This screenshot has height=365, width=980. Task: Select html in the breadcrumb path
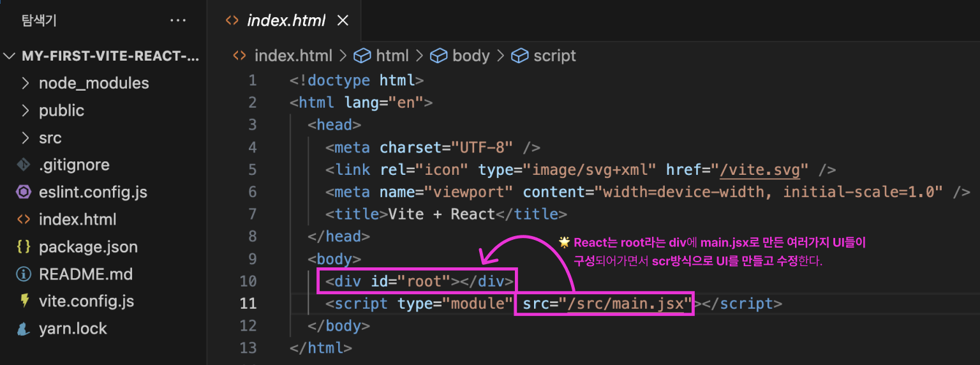point(392,56)
